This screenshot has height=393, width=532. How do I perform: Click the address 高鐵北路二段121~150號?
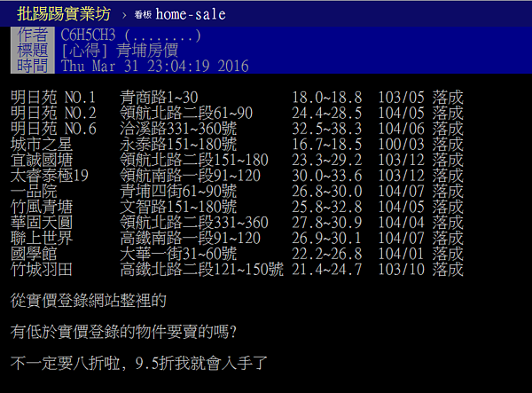[202, 269]
